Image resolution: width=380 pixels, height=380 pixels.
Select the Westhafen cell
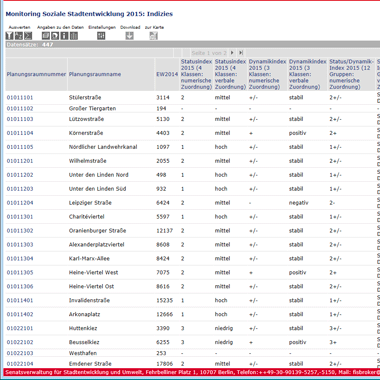coord(83,353)
